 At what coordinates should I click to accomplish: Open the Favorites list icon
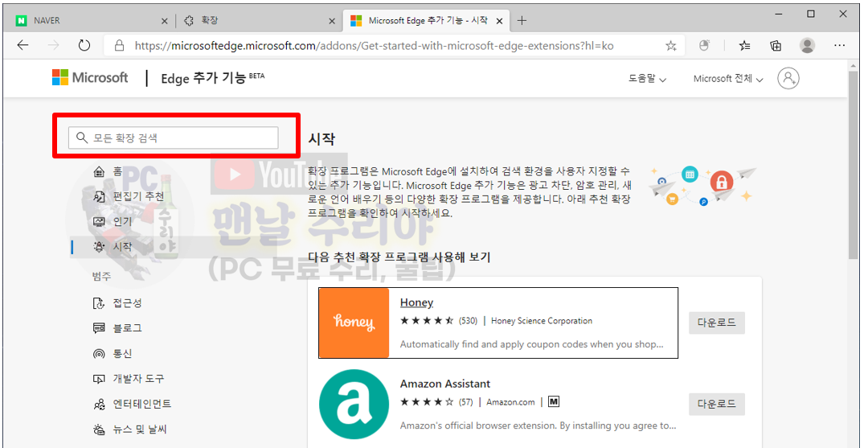tap(745, 45)
